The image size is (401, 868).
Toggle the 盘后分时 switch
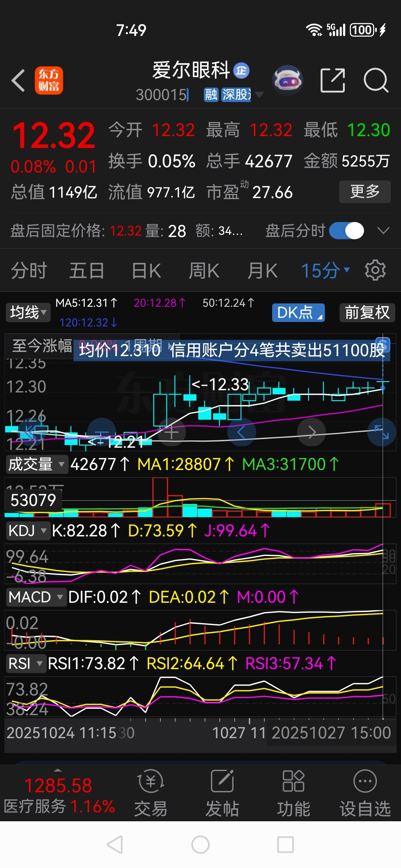point(346,231)
